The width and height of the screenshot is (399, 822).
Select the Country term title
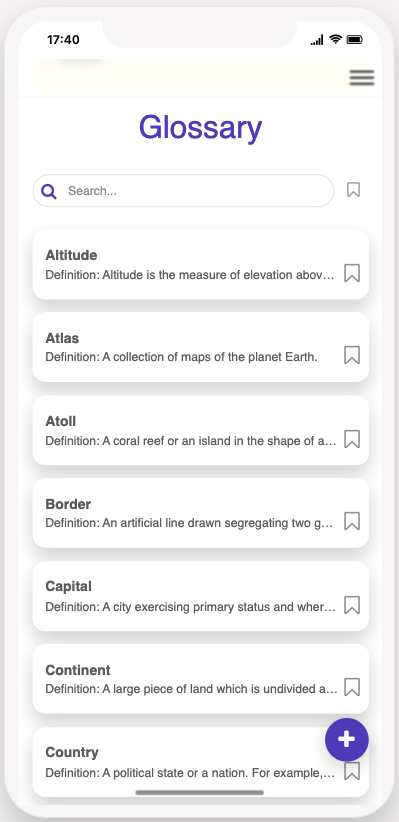pos(72,752)
